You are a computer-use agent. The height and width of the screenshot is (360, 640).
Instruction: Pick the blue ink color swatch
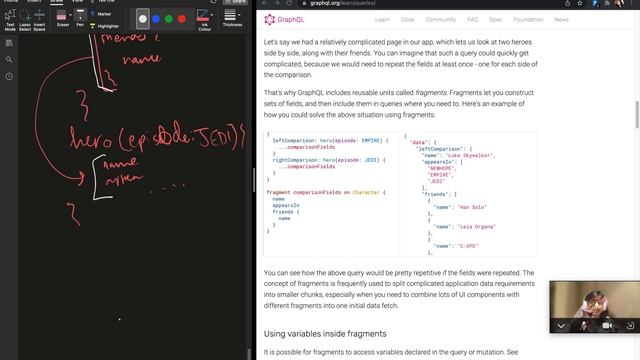156,19
